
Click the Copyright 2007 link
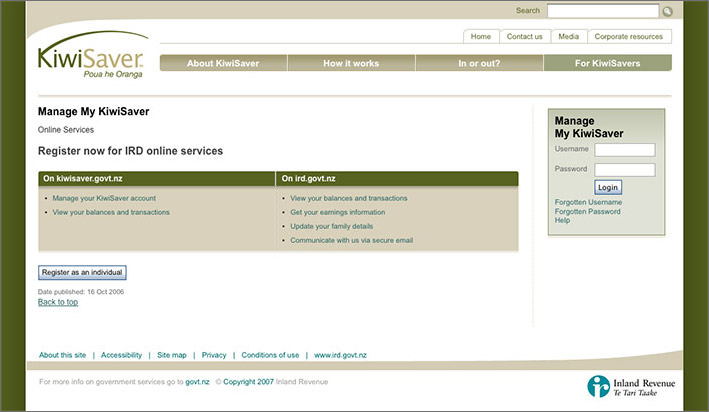(x=248, y=382)
